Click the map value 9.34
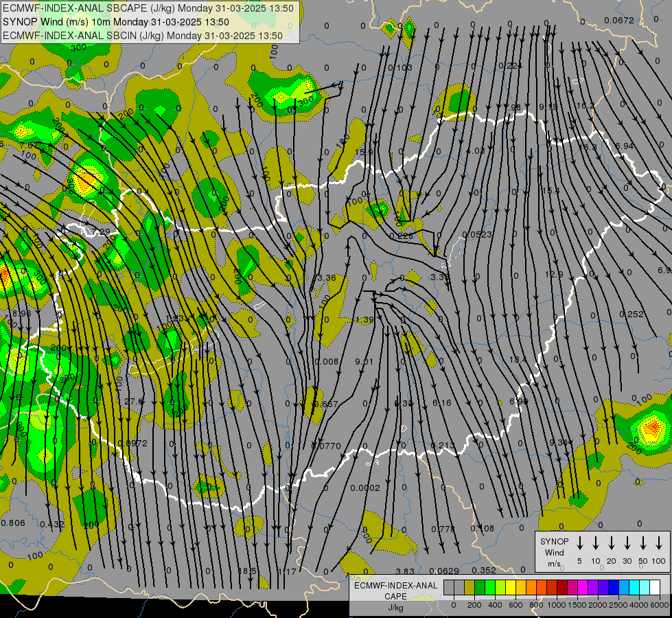 pyautogui.click(x=559, y=442)
